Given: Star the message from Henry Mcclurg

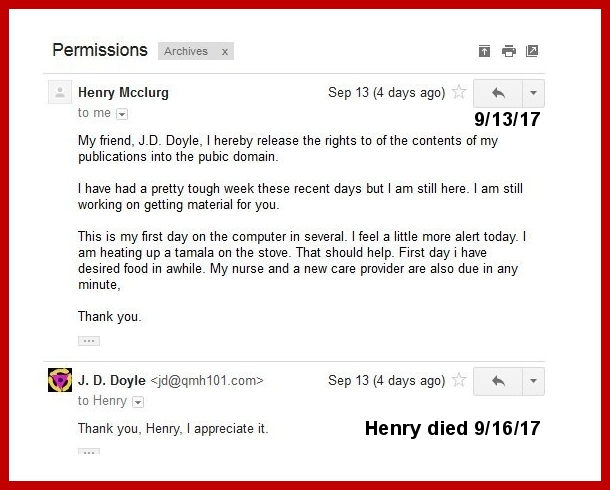Looking at the screenshot, I should click(x=459, y=93).
